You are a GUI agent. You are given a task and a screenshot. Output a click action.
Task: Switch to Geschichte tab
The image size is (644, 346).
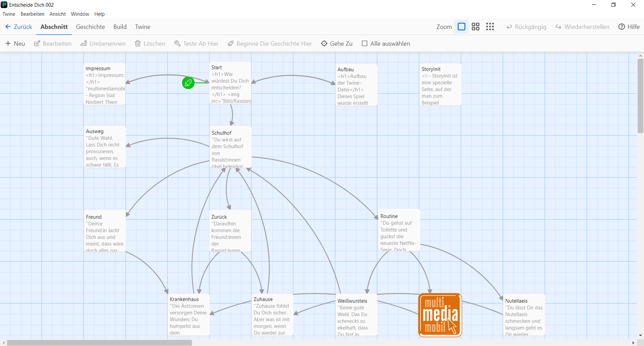click(x=90, y=27)
